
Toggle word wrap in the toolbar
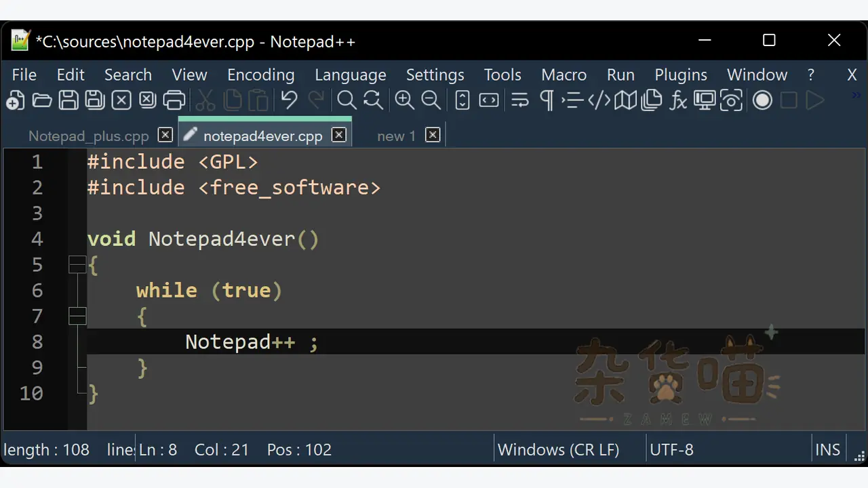[520, 100]
